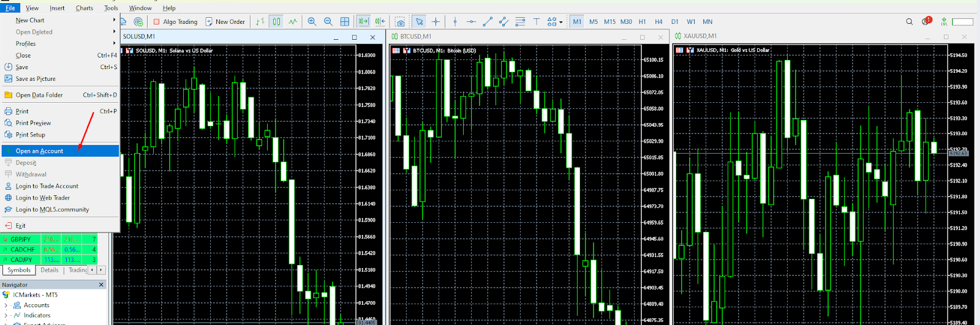The image size is (980, 325).
Task: Open the objects shapes dropdown arrow
Action: (560, 22)
